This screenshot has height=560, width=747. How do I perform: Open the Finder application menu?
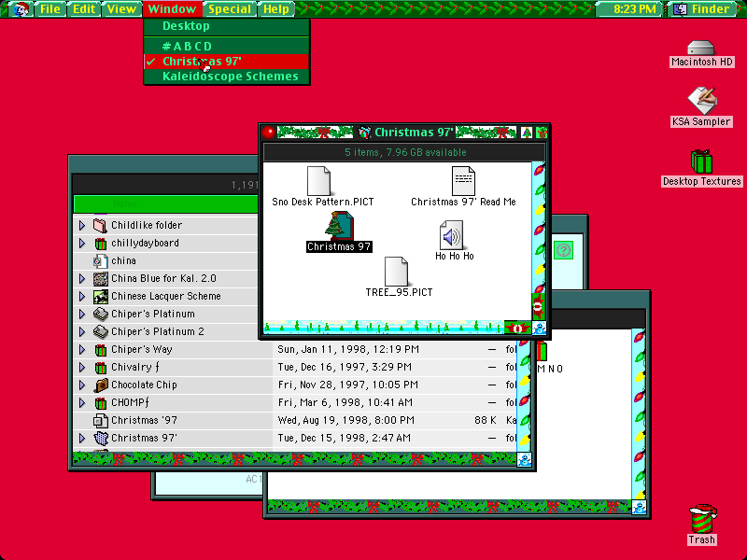click(x=703, y=9)
